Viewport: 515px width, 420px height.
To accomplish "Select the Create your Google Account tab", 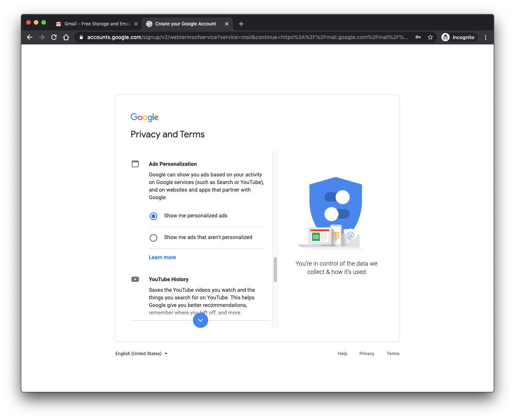I will point(185,24).
